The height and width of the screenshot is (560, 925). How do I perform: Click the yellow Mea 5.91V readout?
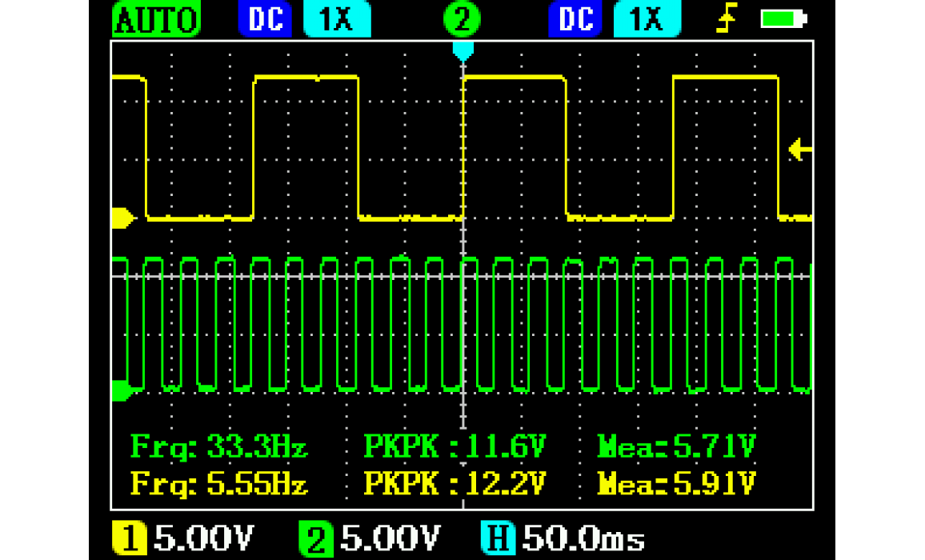pyautogui.click(x=676, y=483)
